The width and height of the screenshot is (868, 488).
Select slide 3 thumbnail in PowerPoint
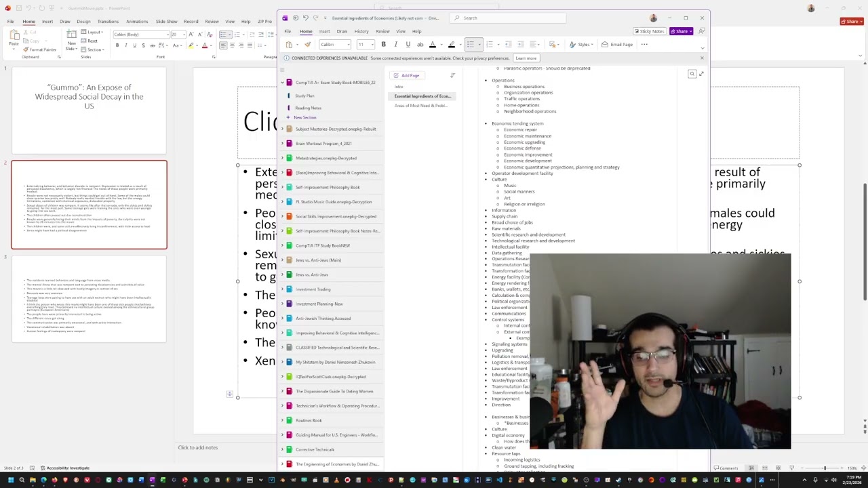[89, 298]
